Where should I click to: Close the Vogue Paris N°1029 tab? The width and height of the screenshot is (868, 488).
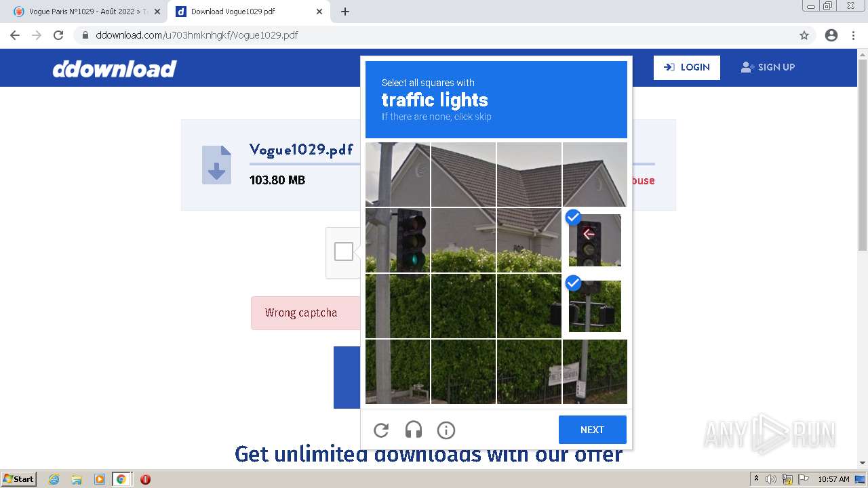[157, 12]
